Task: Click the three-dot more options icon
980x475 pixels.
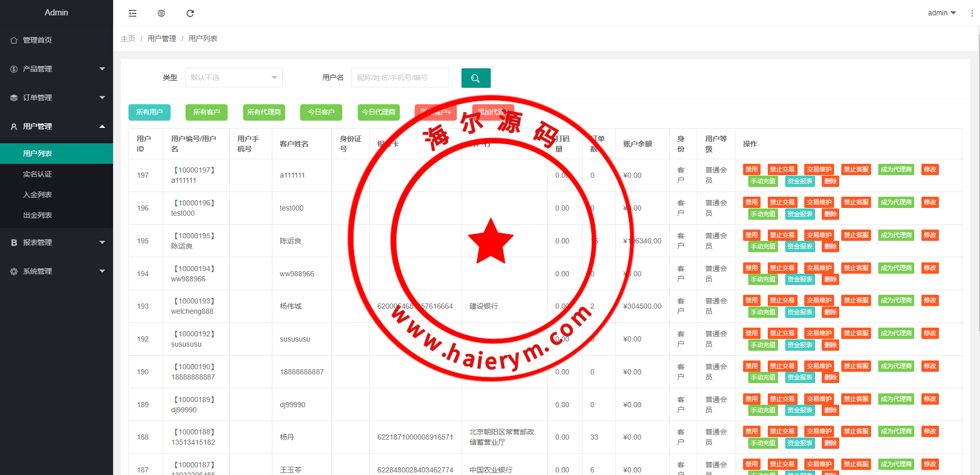Action: coord(972,13)
